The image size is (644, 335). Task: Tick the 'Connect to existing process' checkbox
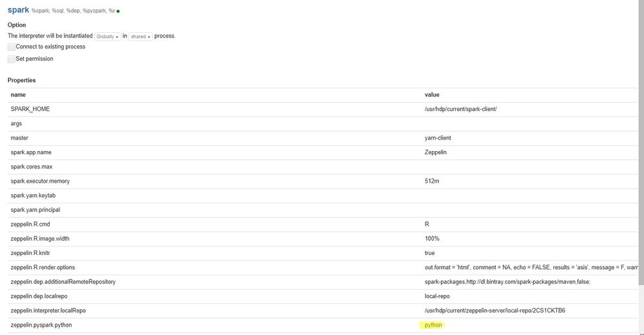pos(12,47)
